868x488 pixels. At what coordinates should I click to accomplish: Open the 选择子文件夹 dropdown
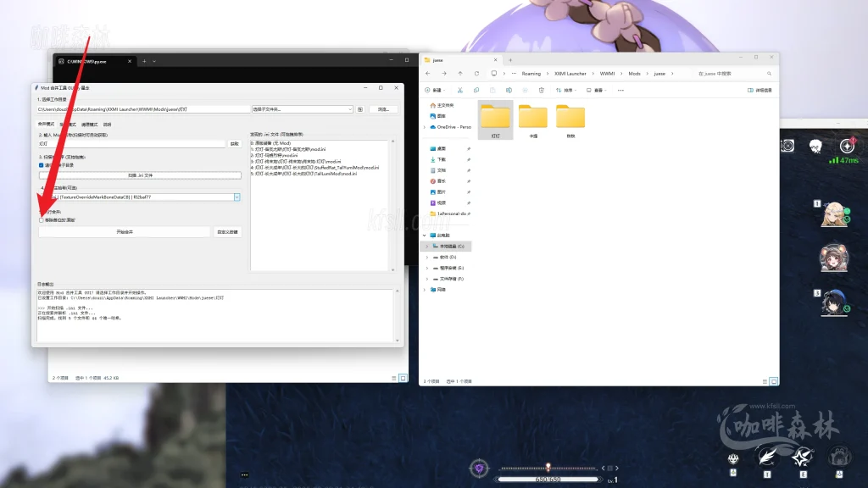click(302, 109)
